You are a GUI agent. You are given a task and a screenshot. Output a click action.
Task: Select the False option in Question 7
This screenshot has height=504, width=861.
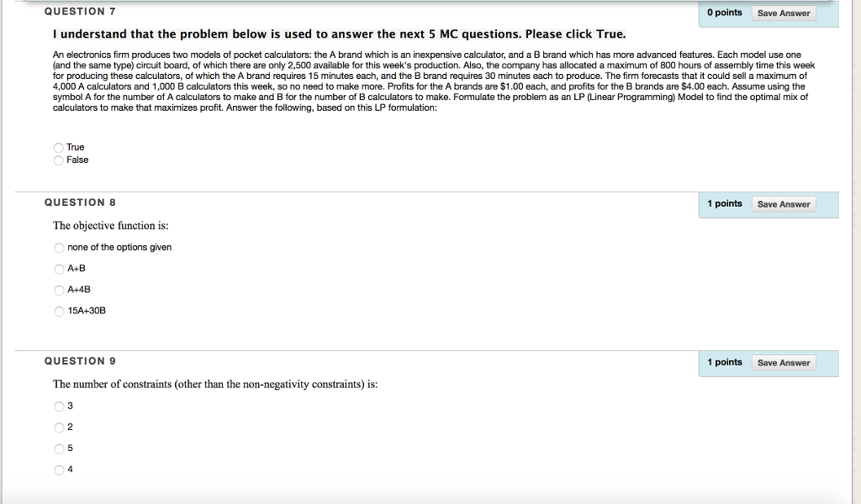[x=57, y=160]
